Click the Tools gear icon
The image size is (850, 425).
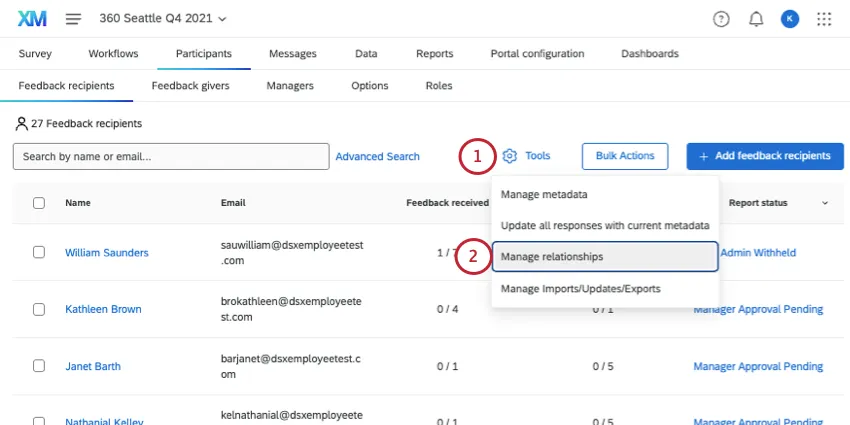point(509,156)
